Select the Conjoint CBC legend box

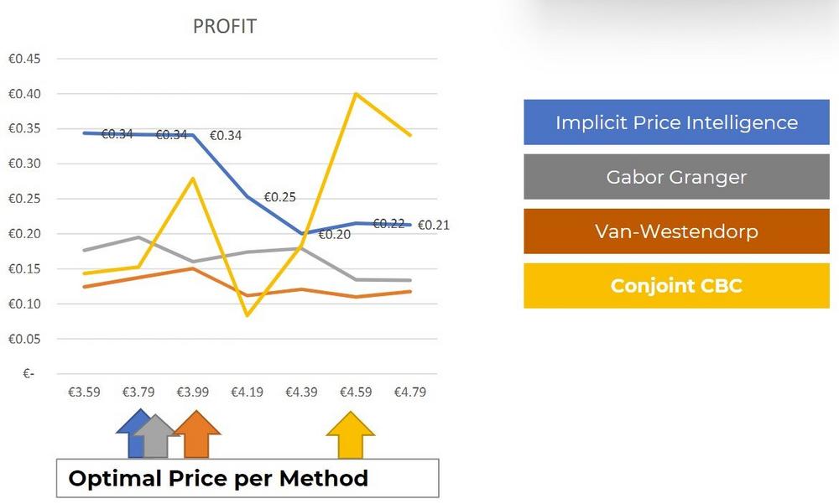coord(676,285)
